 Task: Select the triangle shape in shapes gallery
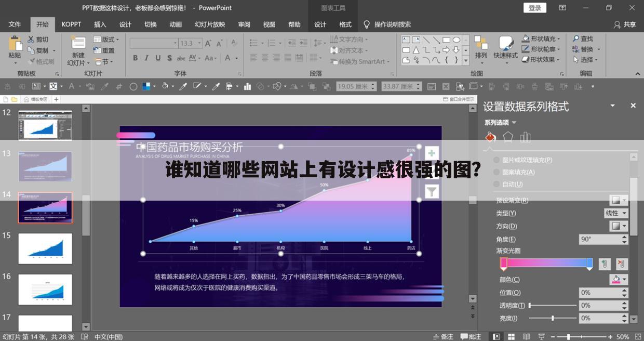click(x=416, y=50)
